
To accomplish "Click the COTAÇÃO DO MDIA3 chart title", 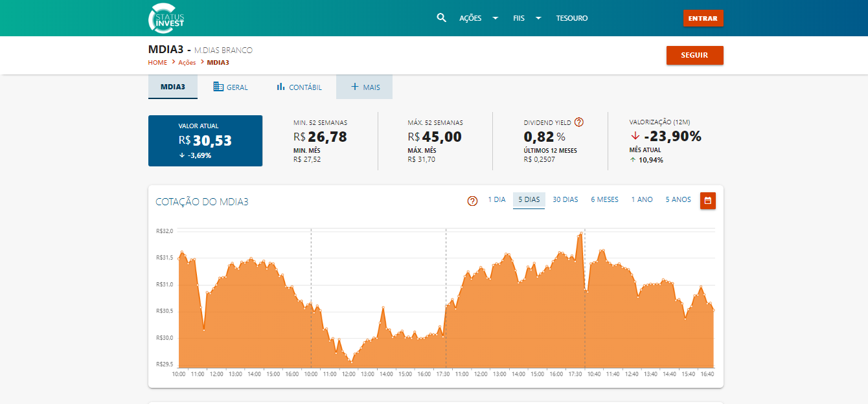I will coord(202,202).
